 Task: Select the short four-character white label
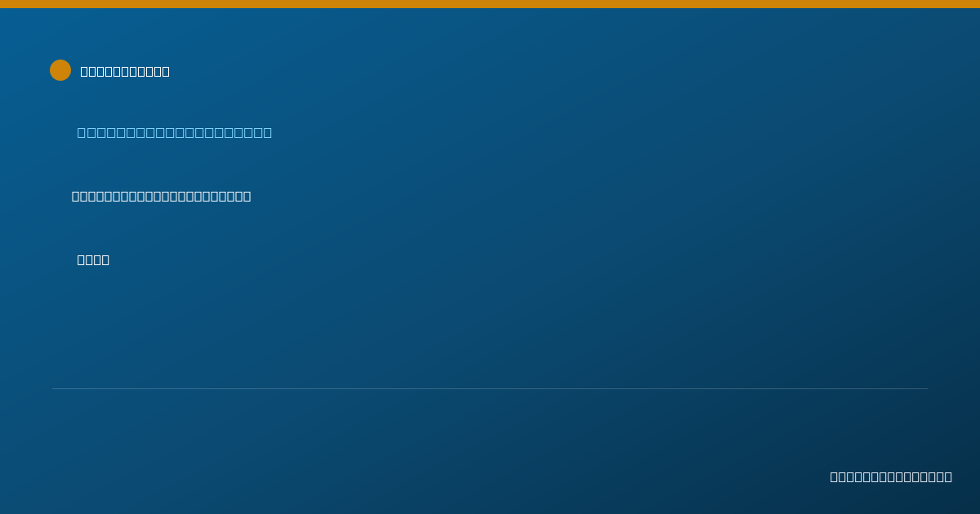(93, 259)
